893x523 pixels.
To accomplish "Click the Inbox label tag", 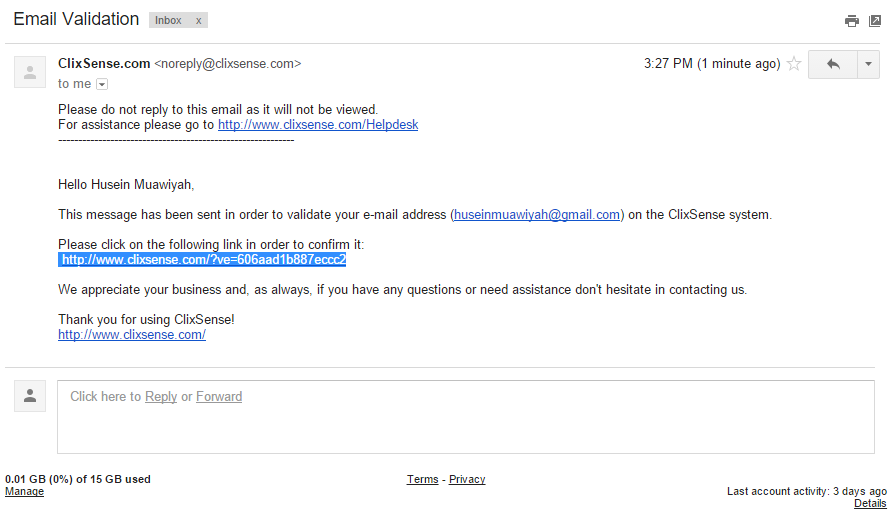I will [168, 21].
